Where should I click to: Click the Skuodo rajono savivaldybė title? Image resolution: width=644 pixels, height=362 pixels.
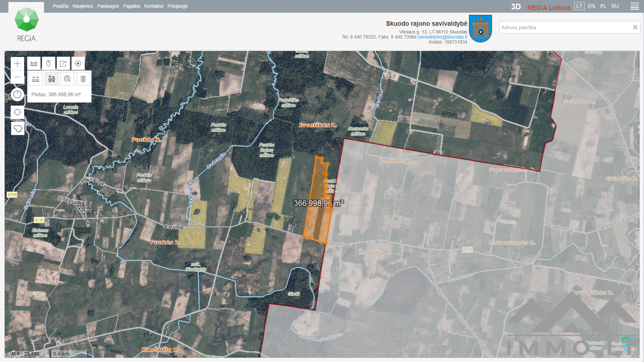[x=426, y=23]
